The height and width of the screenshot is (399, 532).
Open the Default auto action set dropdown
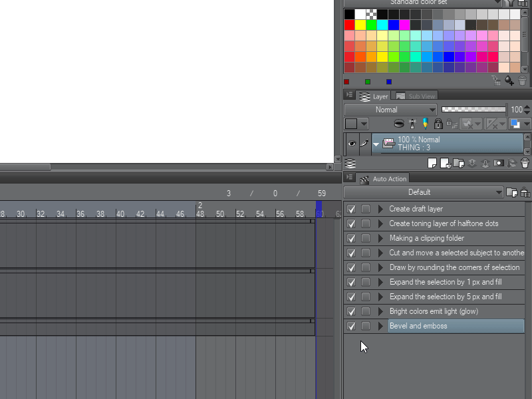tap(424, 192)
